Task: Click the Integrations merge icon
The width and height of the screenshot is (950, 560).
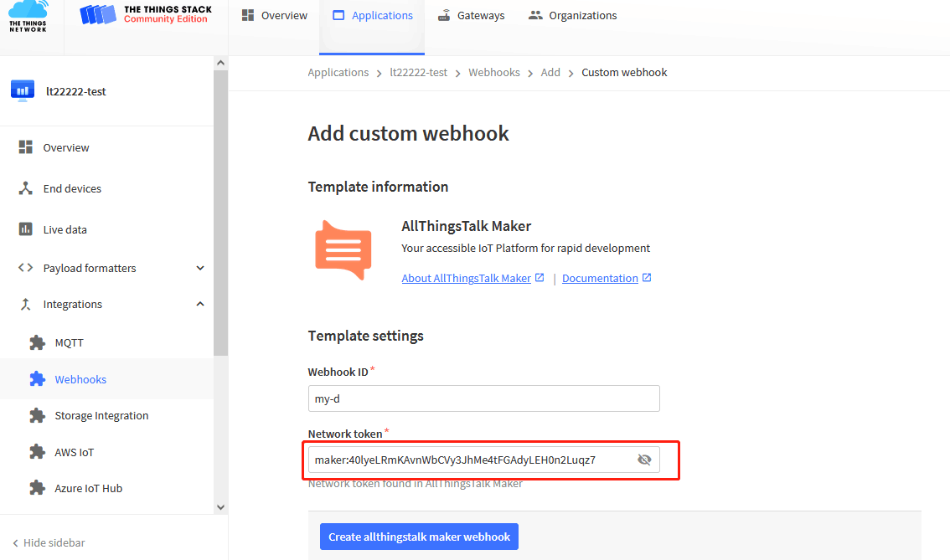Action: (x=25, y=304)
